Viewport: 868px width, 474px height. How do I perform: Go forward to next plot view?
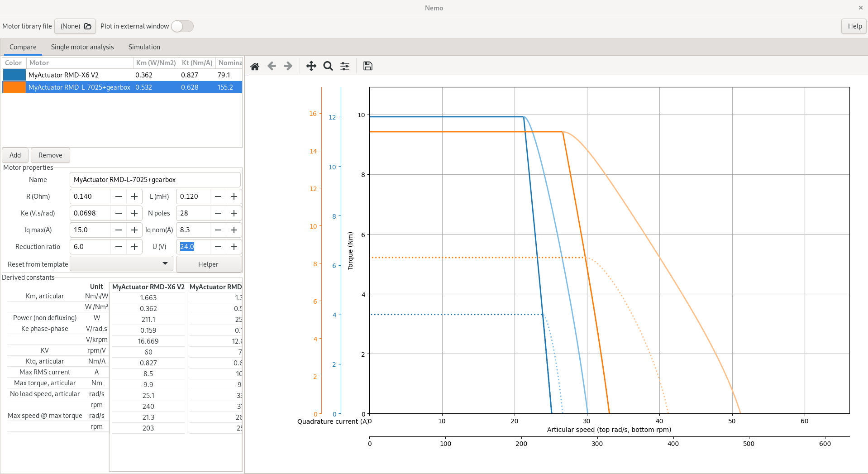[x=288, y=66]
